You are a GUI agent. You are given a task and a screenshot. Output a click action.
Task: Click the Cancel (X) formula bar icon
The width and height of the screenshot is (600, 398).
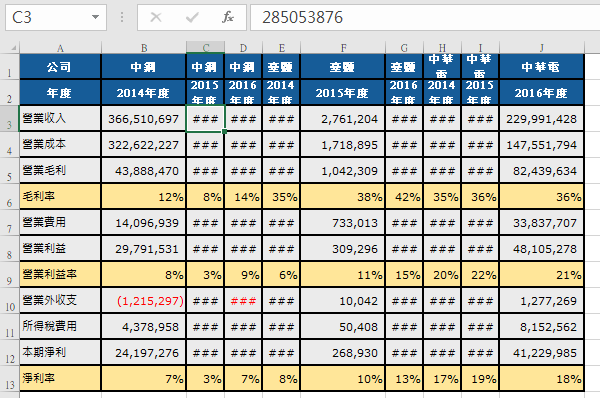pyautogui.click(x=156, y=17)
